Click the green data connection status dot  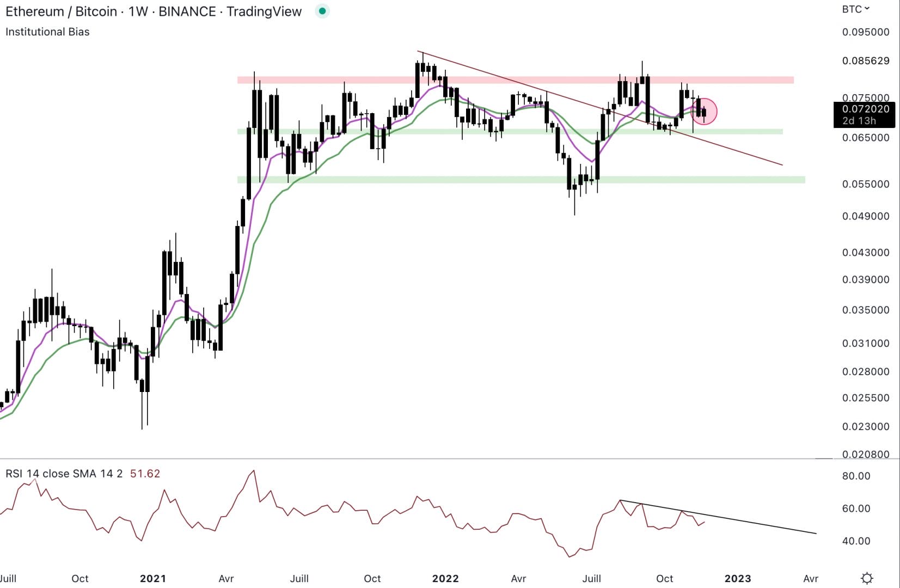click(322, 10)
